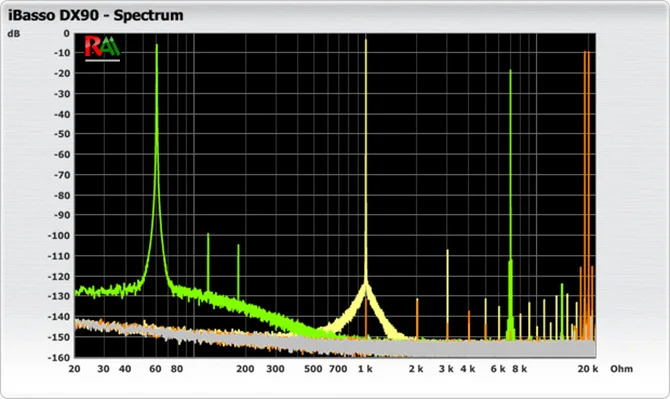Click the green harmonic spike near 180 Hz
This screenshot has width=670, height=399.
tap(238, 271)
